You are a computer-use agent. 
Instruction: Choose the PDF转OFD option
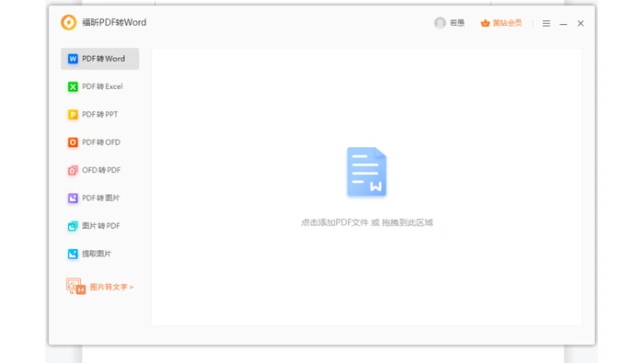click(99, 142)
